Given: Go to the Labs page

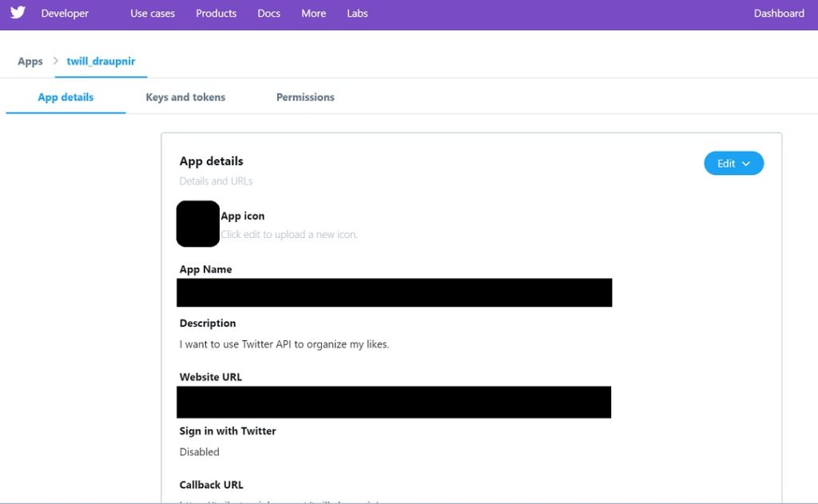Looking at the screenshot, I should (x=357, y=14).
